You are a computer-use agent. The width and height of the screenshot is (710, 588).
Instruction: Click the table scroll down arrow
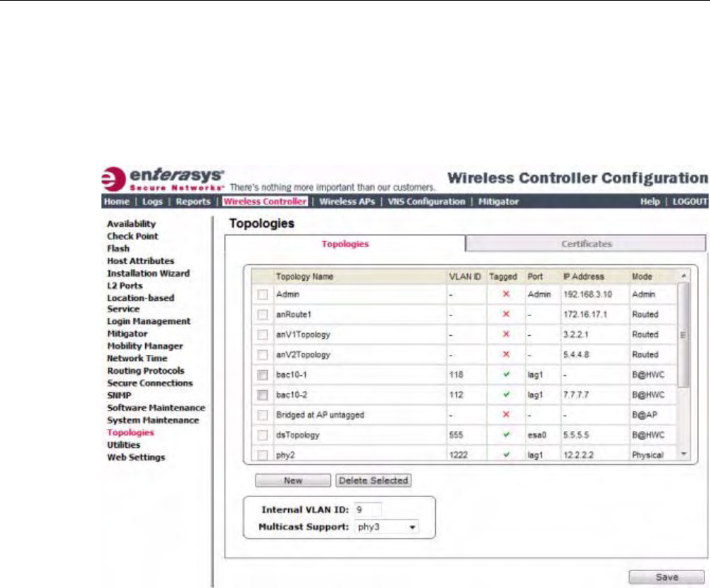point(684,454)
